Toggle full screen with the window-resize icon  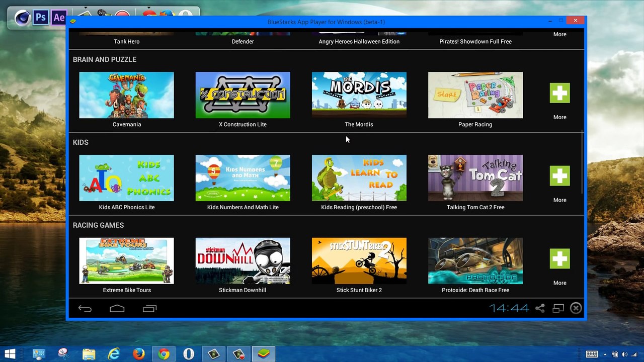click(558, 308)
